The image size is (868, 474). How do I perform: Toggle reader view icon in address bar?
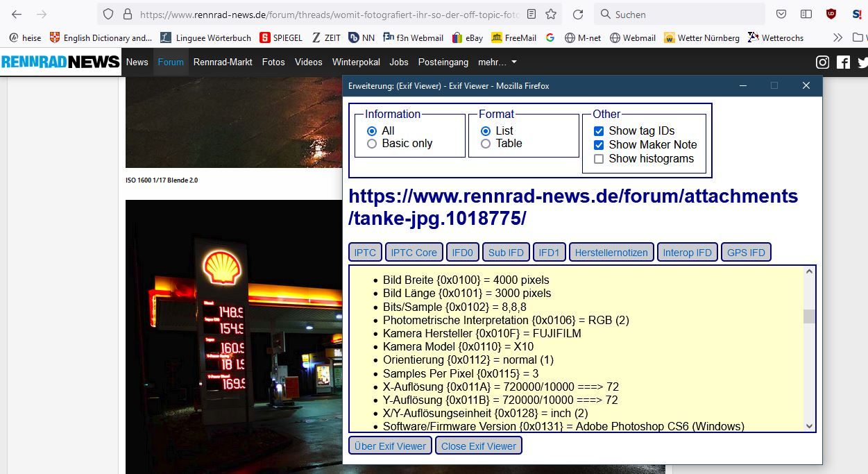point(531,14)
